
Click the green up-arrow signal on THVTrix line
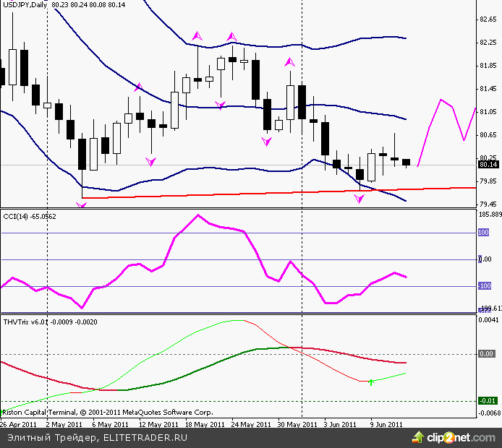[371, 381]
